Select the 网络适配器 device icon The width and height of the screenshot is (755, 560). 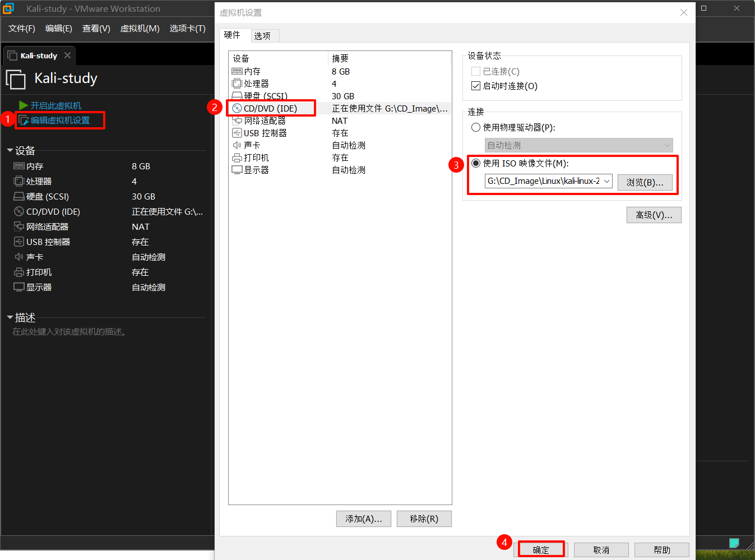(238, 121)
